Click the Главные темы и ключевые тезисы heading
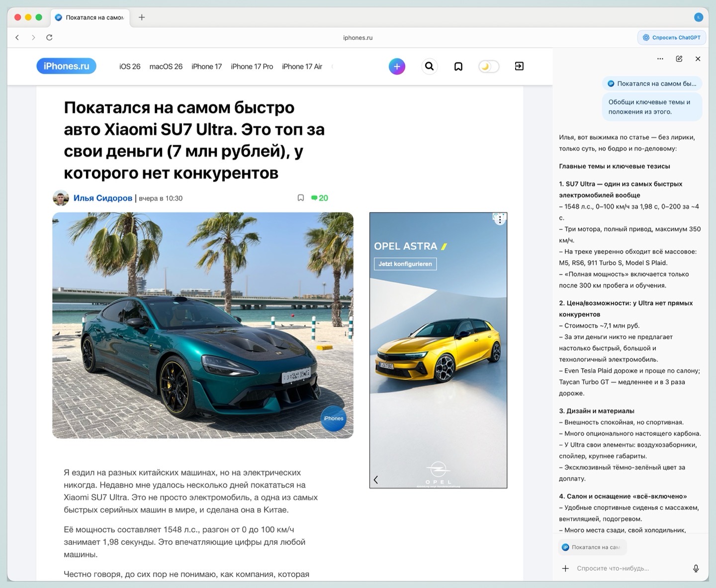716x588 pixels. click(x=615, y=166)
